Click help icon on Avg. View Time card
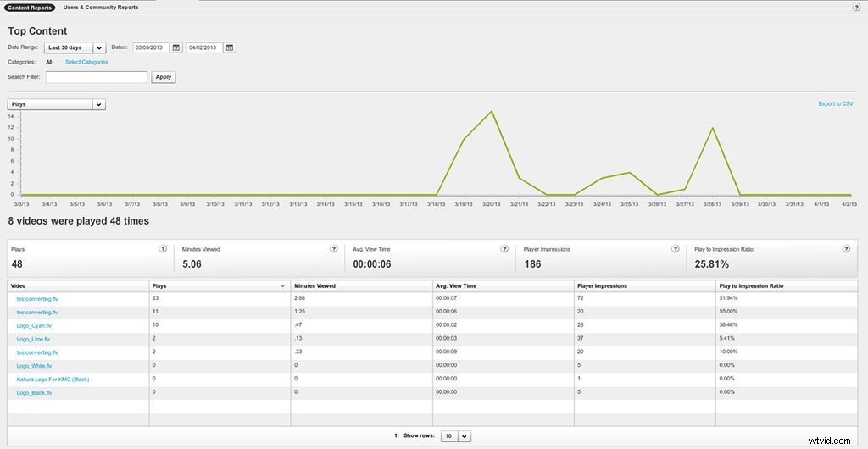The height and width of the screenshot is (449, 868). 504,249
